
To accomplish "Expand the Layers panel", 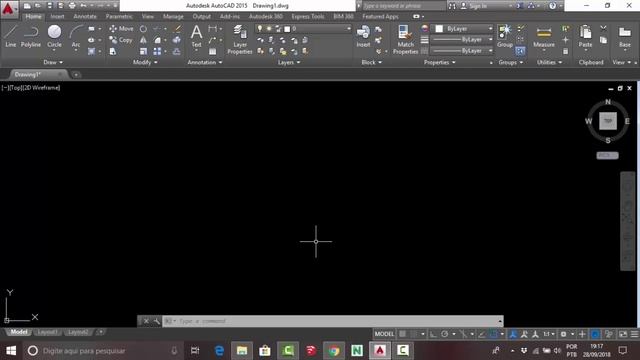I will point(289,62).
